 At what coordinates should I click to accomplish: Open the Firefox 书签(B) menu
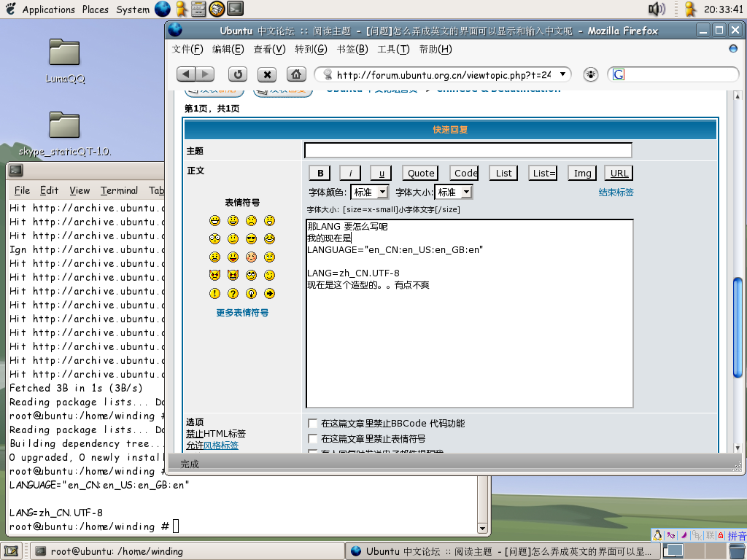(x=352, y=49)
